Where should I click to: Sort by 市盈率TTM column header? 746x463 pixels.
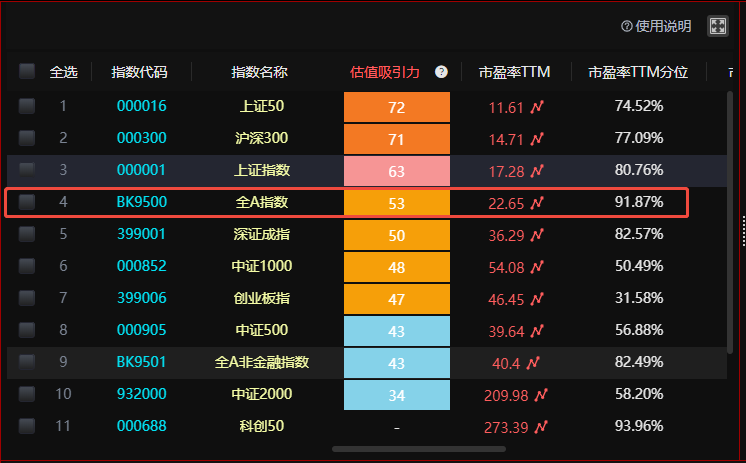[514, 72]
